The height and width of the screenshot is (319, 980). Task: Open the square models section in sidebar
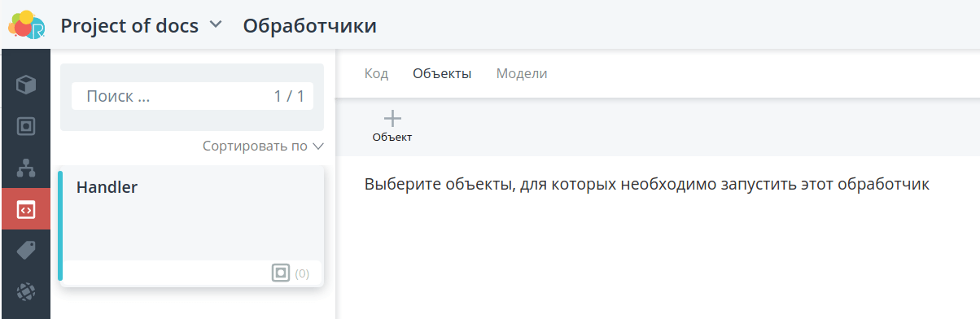(26, 126)
